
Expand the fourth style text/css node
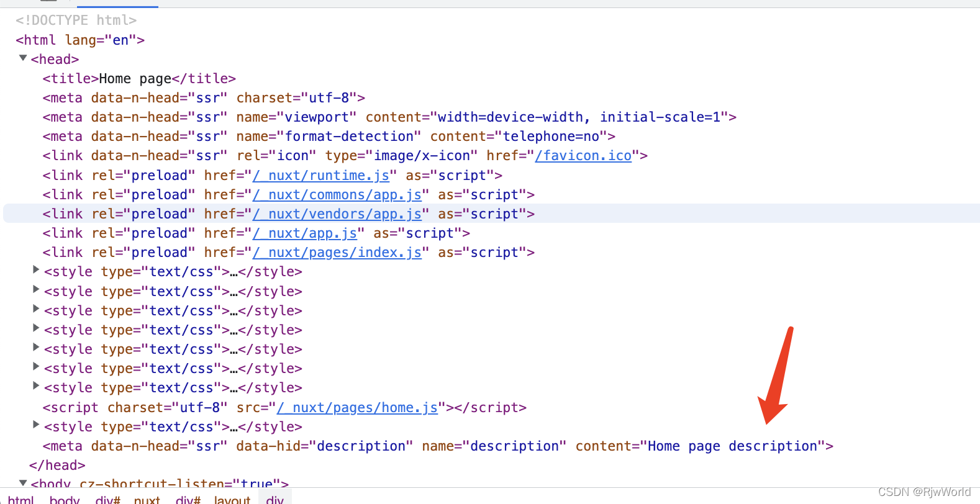36,328
